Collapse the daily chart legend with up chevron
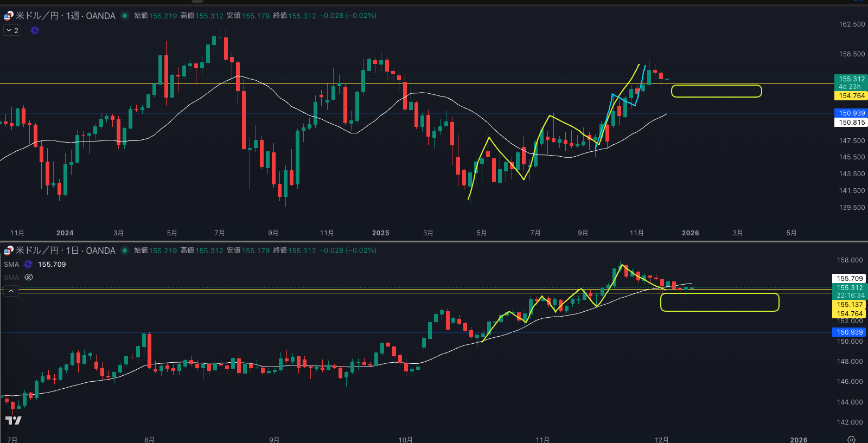 click(x=11, y=291)
